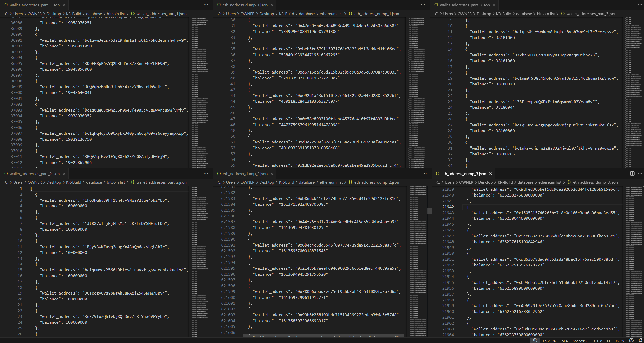Switch to the wallet_addresses_part_2.json tab

pos(34,174)
